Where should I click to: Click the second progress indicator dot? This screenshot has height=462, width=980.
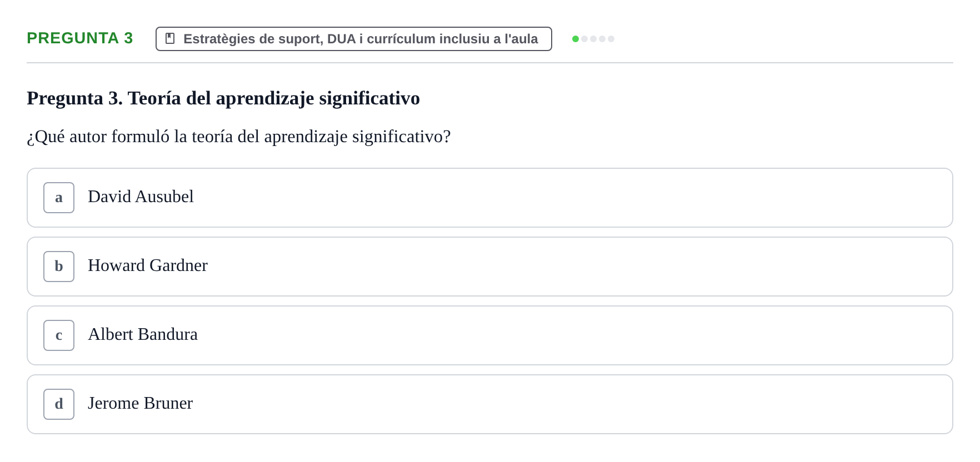click(x=584, y=39)
